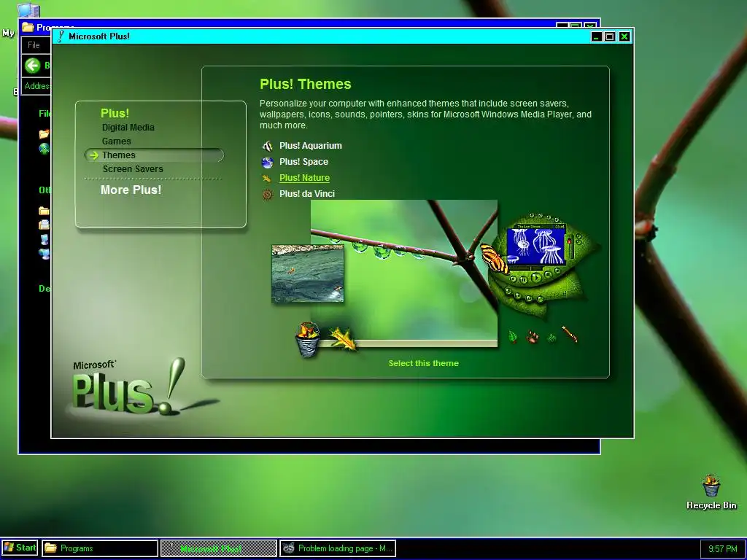The height and width of the screenshot is (560, 747).
Task: Click the folder icon in Programs title bar
Action: pyautogui.click(x=28, y=27)
